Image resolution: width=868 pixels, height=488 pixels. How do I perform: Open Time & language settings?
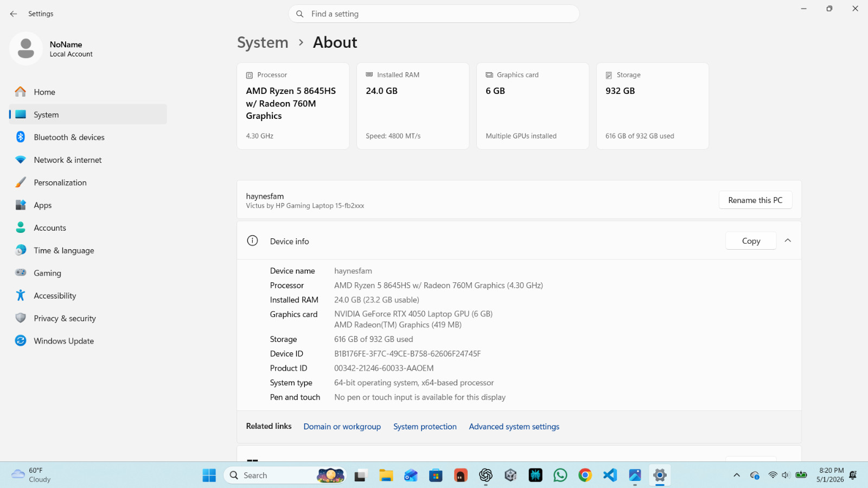click(x=88, y=250)
